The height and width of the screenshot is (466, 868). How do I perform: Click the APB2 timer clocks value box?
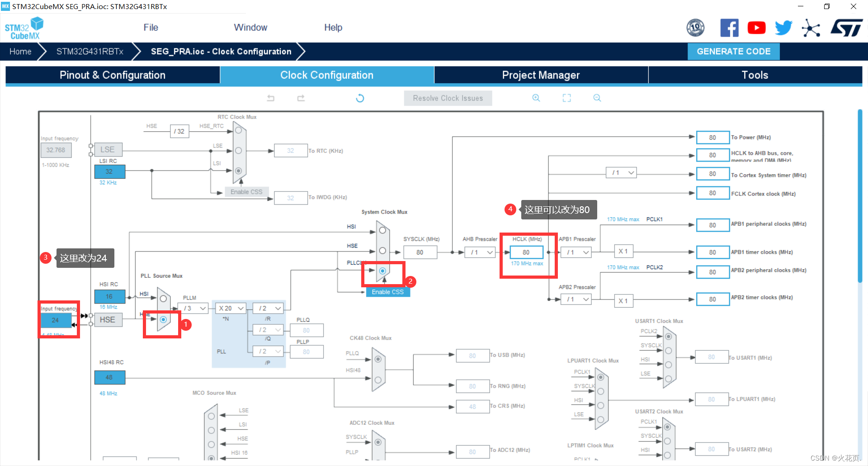pyautogui.click(x=713, y=300)
